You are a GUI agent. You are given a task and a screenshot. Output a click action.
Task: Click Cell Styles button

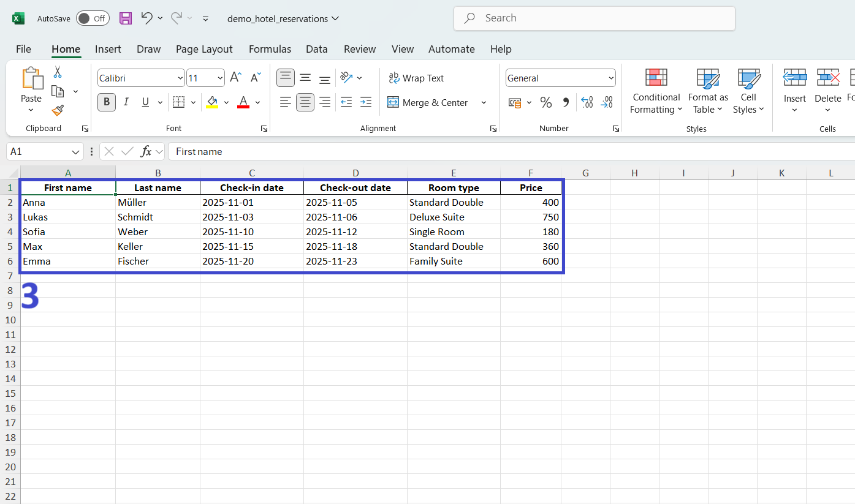(x=748, y=91)
